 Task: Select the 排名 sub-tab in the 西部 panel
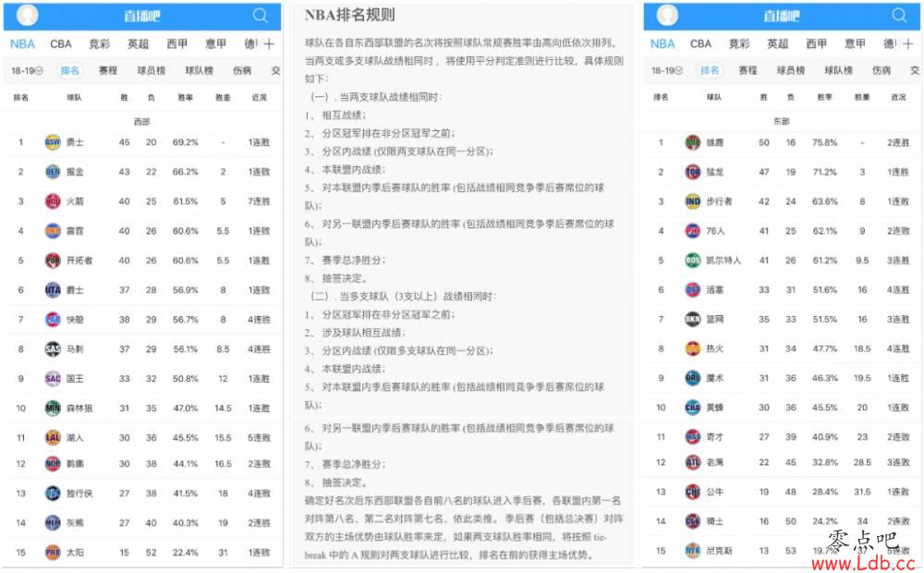click(69, 71)
